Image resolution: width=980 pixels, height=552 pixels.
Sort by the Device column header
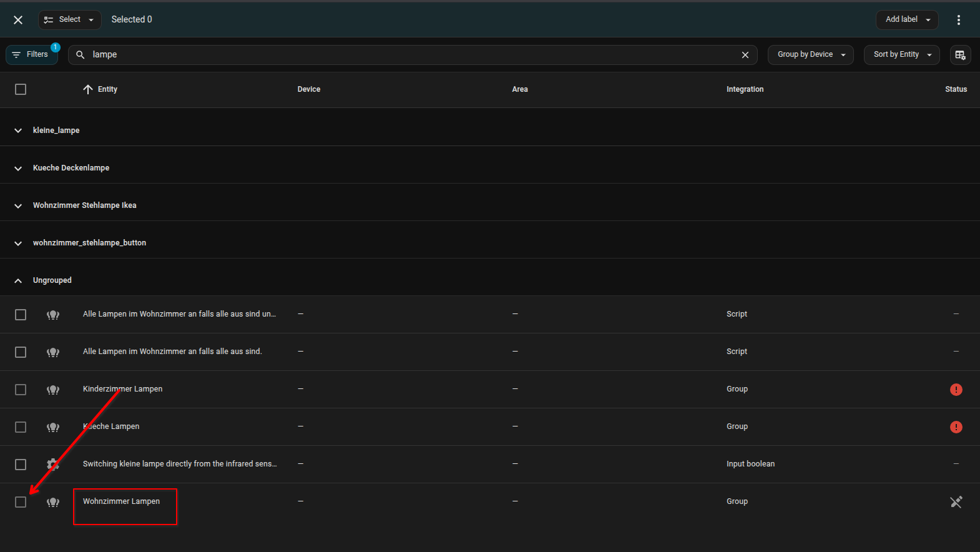pos(309,89)
